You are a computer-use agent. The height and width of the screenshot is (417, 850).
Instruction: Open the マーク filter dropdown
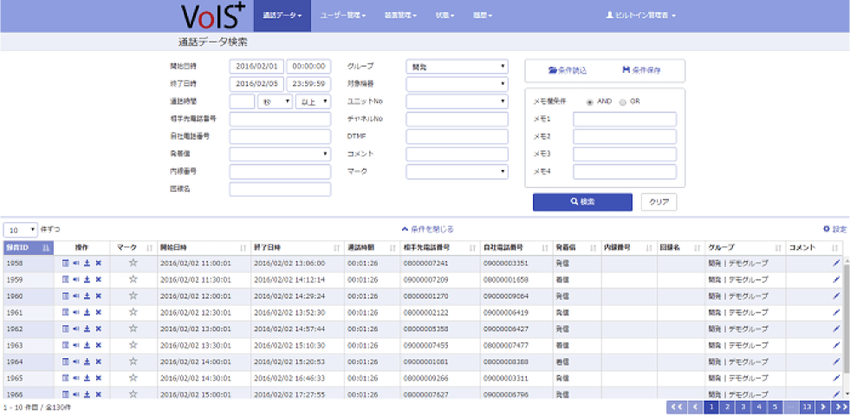click(457, 172)
